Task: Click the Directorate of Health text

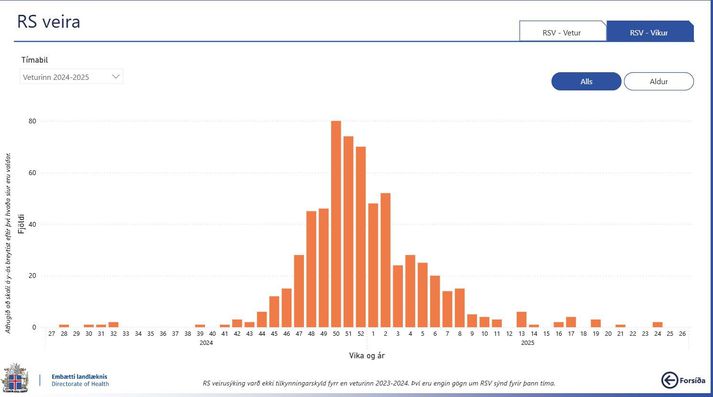Action: point(80,384)
